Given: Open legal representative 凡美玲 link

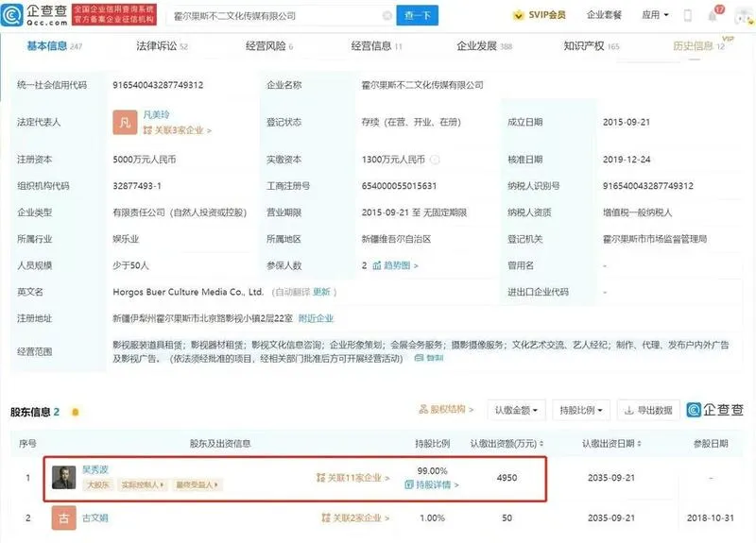Looking at the screenshot, I should pos(156,114).
